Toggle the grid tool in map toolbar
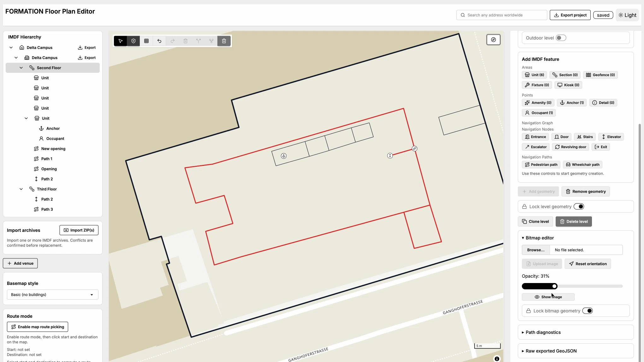 click(146, 41)
